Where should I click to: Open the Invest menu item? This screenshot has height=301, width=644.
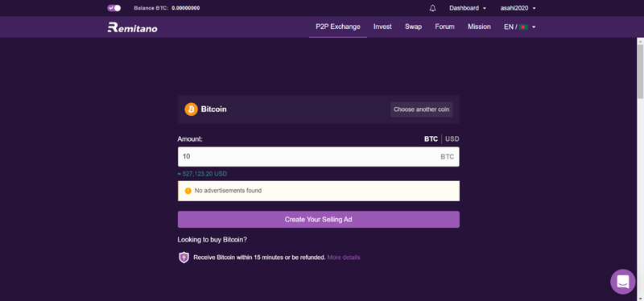(x=382, y=27)
